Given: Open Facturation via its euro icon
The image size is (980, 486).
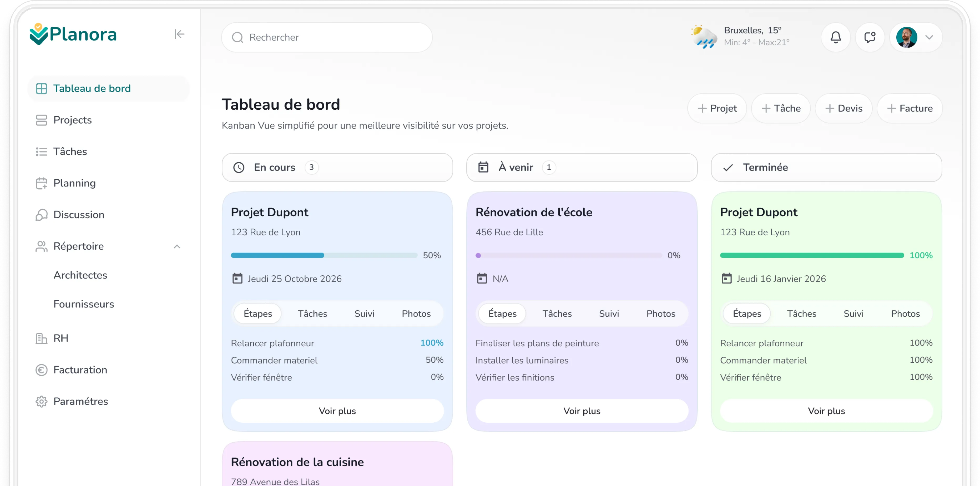Looking at the screenshot, I should click(x=41, y=370).
